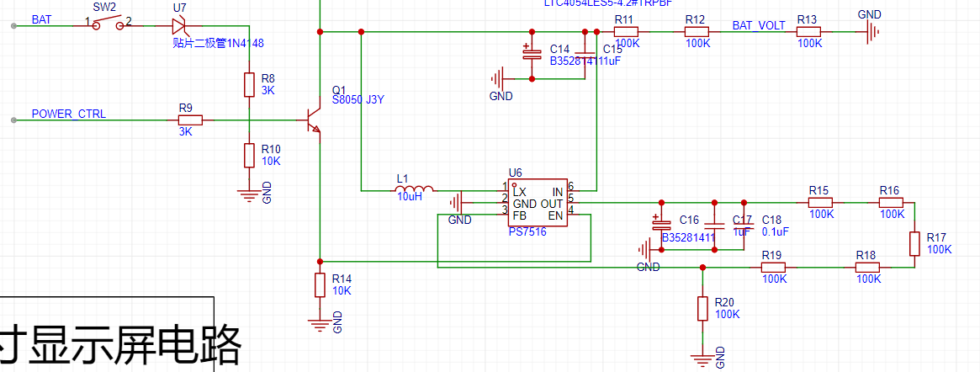980x372 pixels.
Task: Select the GND symbol below R10
Action: (249, 196)
